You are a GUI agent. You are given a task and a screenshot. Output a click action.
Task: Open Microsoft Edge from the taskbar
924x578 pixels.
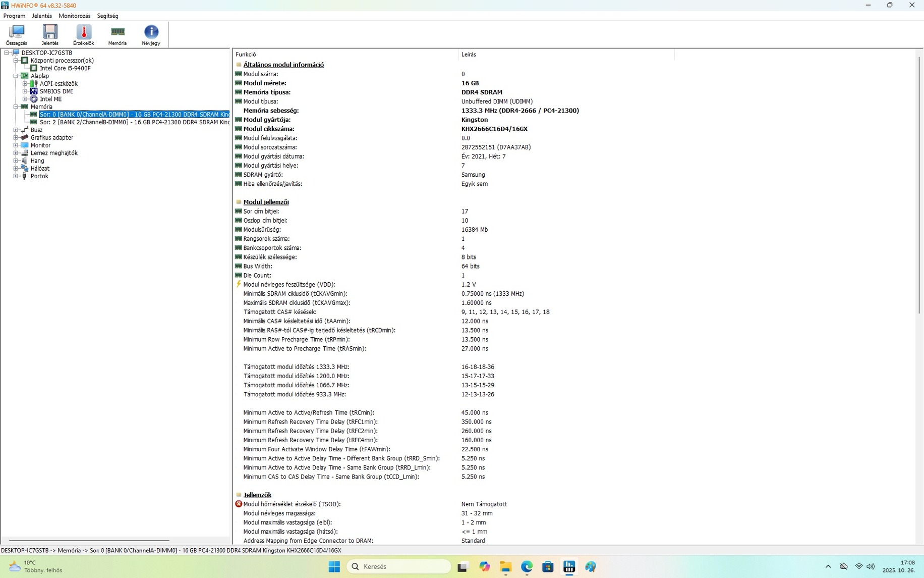coord(527,566)
